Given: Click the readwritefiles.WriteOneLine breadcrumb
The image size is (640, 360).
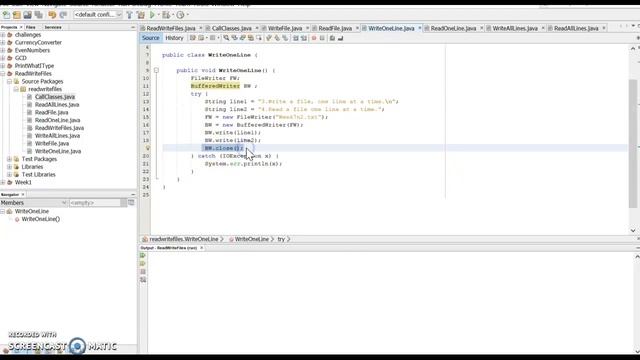Looking at the screenshot, I should coord(184,239).
